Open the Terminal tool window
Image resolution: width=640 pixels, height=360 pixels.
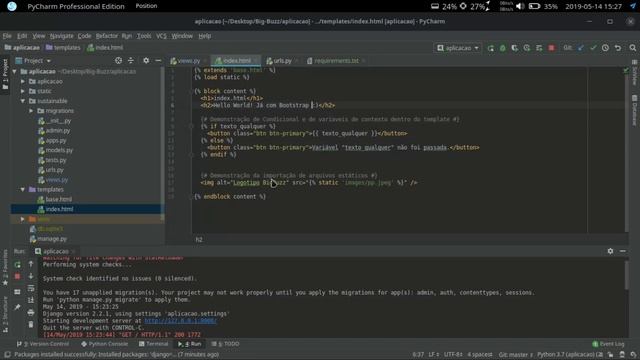[x=153, y=344]
